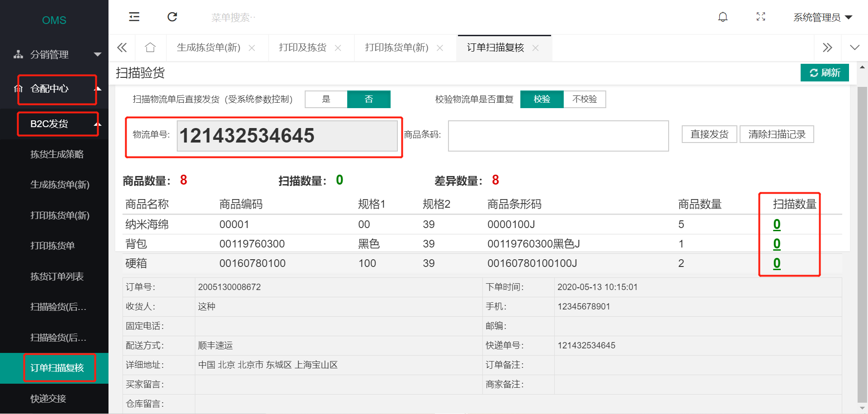Select barcode 00160780100100J cell

[x=532, y=263]
